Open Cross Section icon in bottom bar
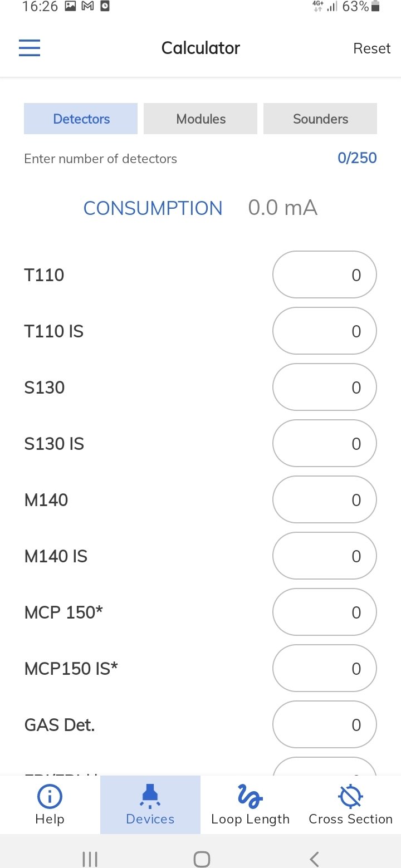Viewport: 401px width, 868px height. point(350,797)
